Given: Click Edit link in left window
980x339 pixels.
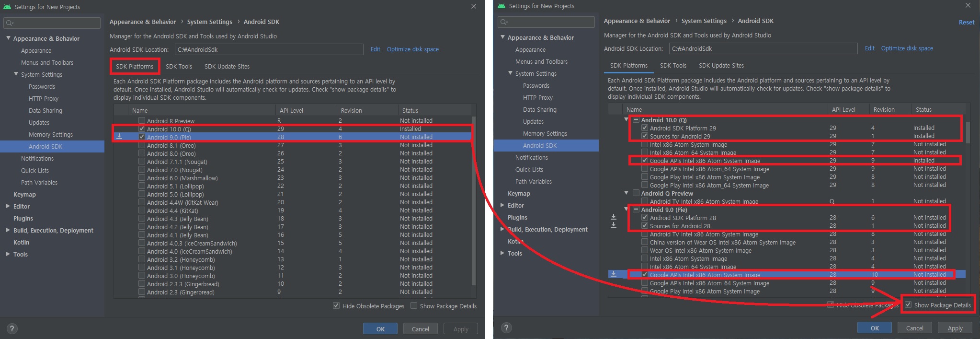Looking at the screenshot, I should tap(376, 49).
